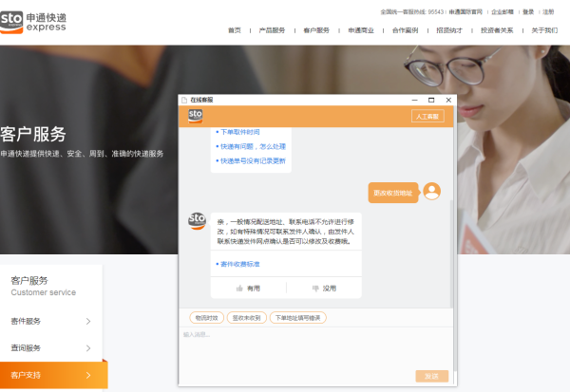
Task: Open the 首页 home nav item
Action: click(235, 30)
